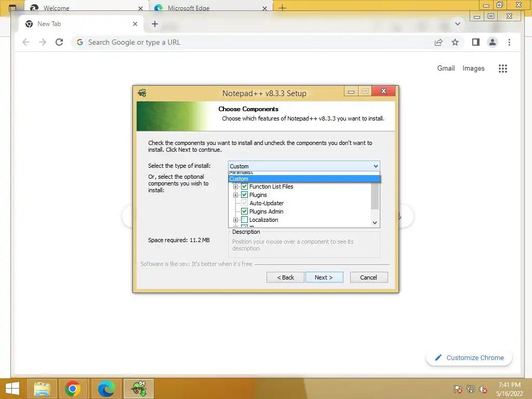Click the Notepad++ setup title bar icon
532x399 pixels.
coord(142,92)
